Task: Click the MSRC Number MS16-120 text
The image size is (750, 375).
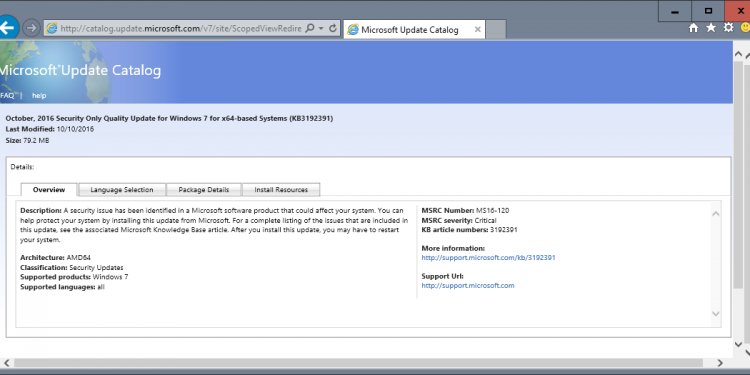Action: pyautogui.click(x=465, y=210)
